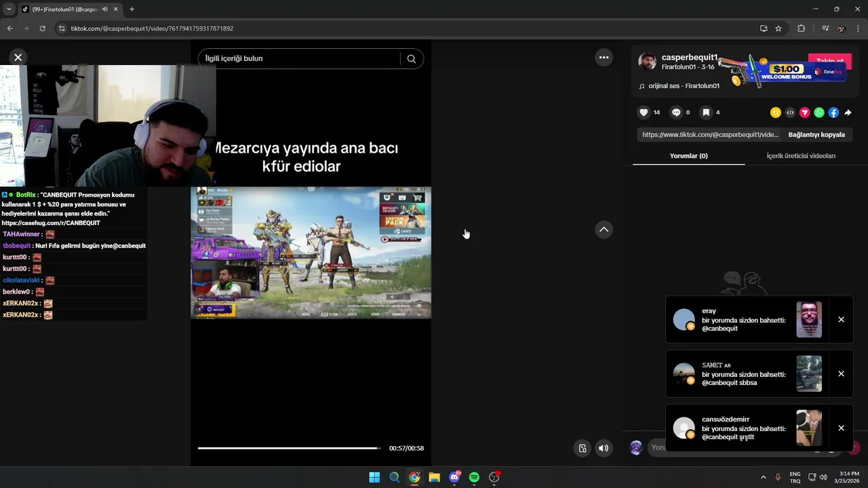The width and height of the screenshot is (868, 488).
Task: Open comments via speech bubble icon
Action: click(x=676, y=113)
